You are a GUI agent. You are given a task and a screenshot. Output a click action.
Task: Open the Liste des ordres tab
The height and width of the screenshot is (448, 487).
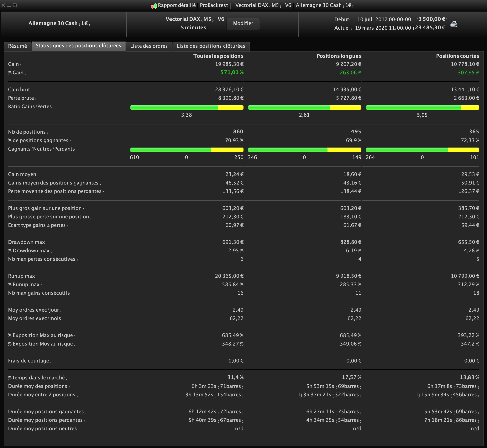pyautogui.click(x=149, y=46)
